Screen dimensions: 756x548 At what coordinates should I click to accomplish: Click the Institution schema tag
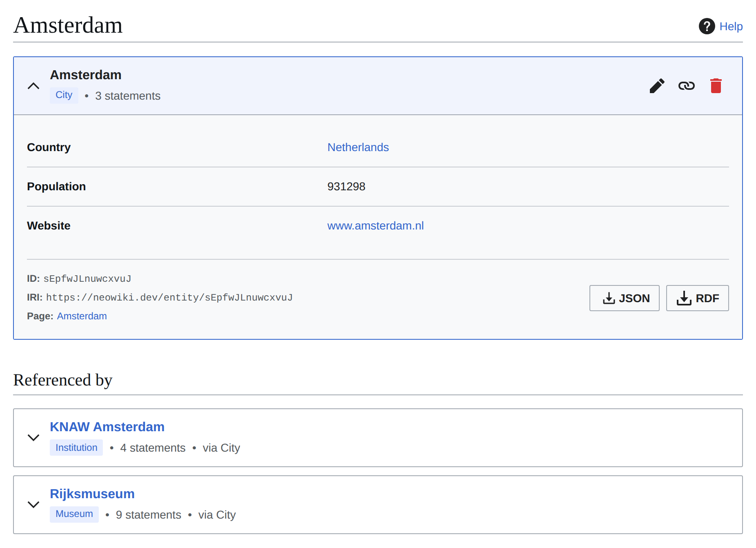(76, 448)
